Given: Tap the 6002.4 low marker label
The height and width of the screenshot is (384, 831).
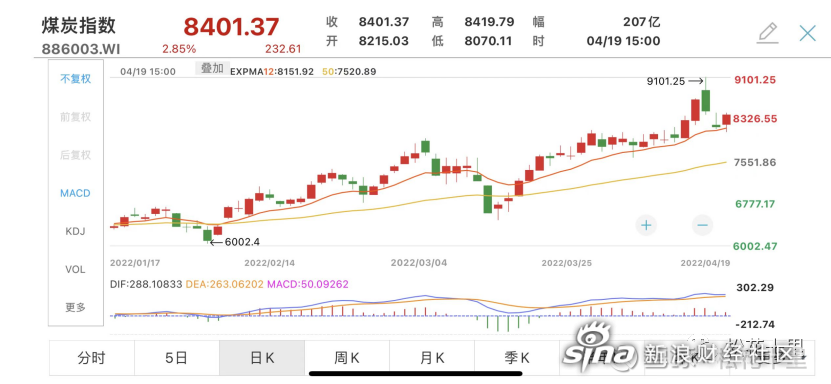Looking at the screenshot, I should tap(242, 243).
